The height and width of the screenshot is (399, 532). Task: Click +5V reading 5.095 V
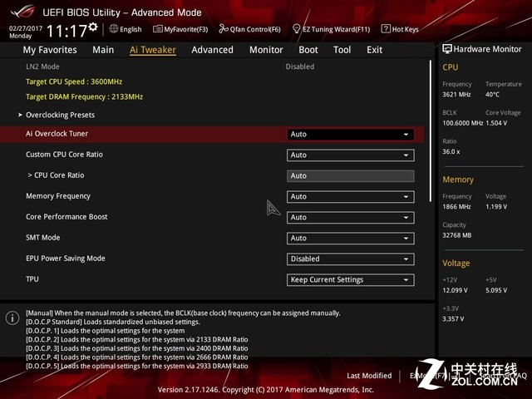[496, 290]
